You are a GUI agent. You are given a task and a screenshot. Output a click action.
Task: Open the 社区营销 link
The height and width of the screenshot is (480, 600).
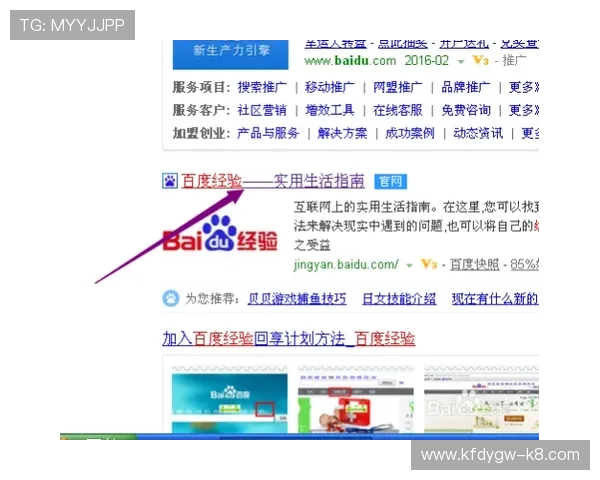262,110
